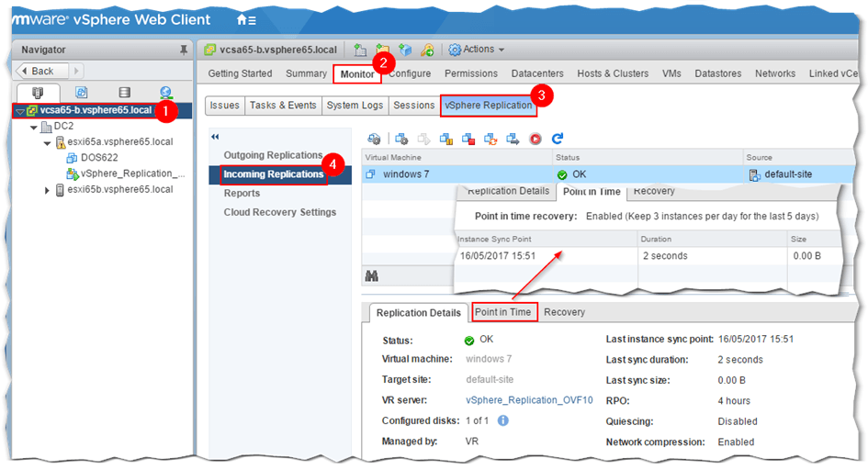868x470 pixels.
Task: Switch to the Datacenters tab
Action: point(537,73)
